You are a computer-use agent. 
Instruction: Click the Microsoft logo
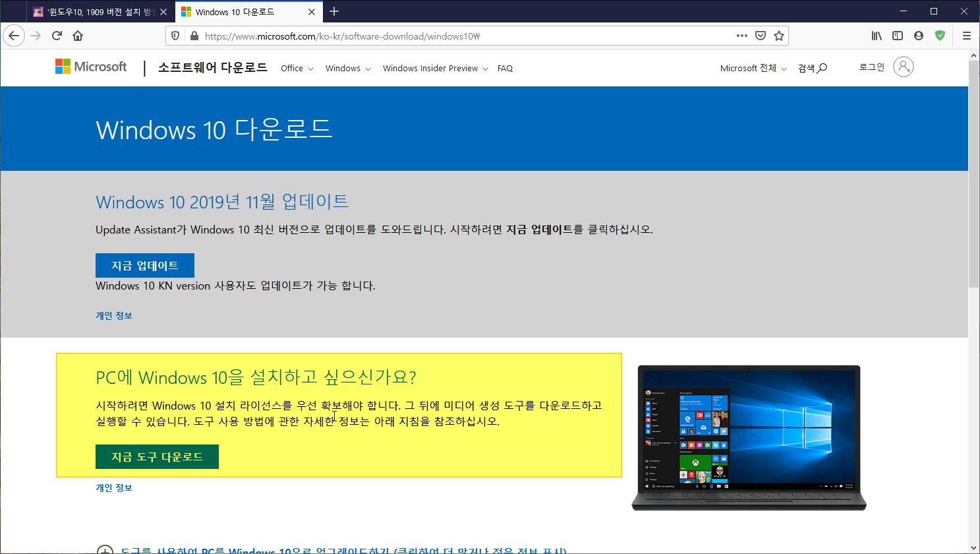[91, 67]
